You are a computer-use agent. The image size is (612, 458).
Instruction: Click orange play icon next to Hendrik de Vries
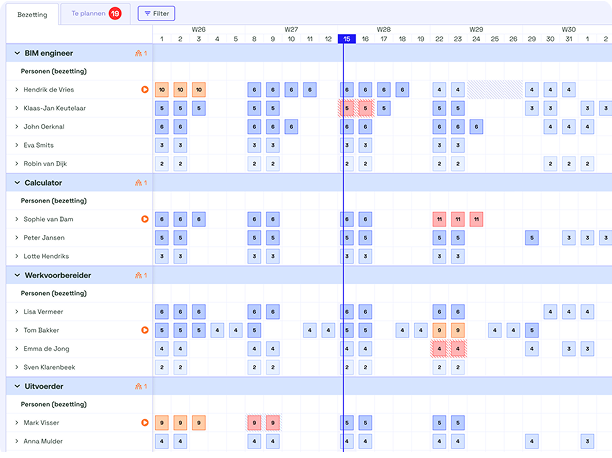pos(145,89)
